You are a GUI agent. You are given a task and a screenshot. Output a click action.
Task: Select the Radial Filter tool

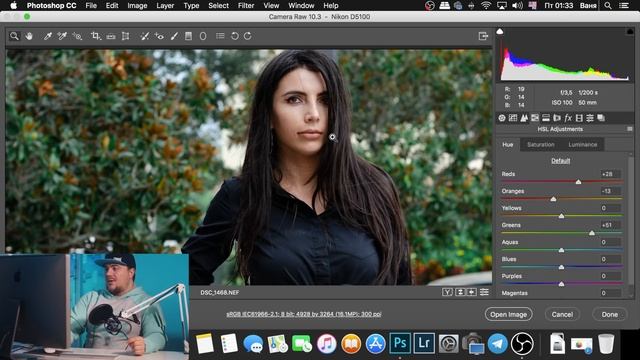pos(203,36)
